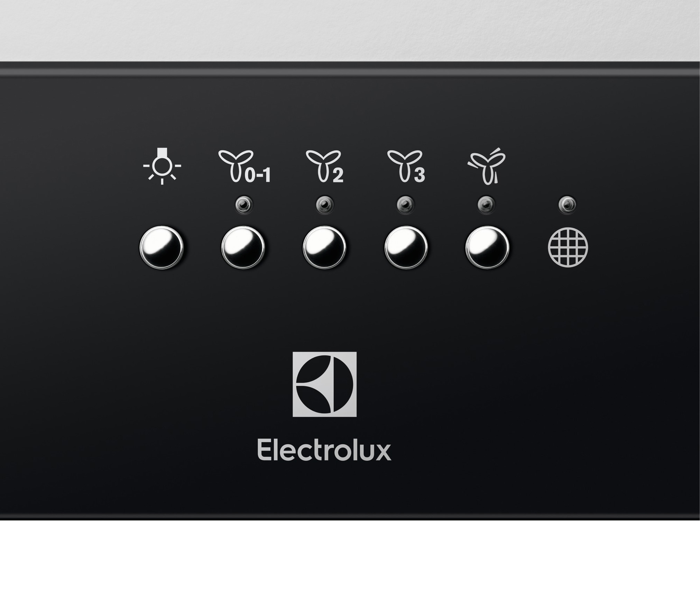Click the grease filter grid icon
The image size is (700, 608).
568,247
